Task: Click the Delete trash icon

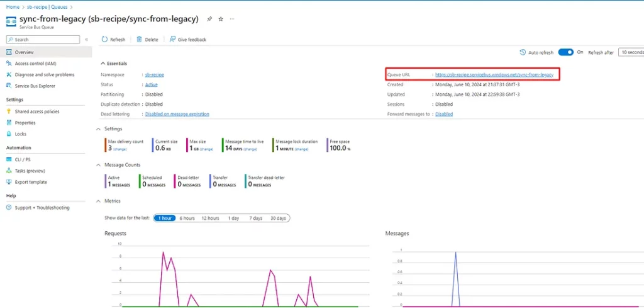Action: click(x=139, y=40)
